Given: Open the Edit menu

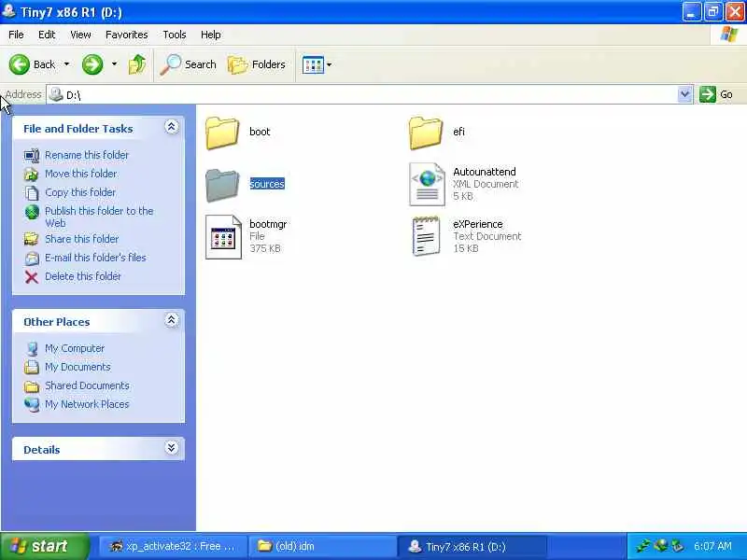Looking at the screenshot, I should [47, 35].
